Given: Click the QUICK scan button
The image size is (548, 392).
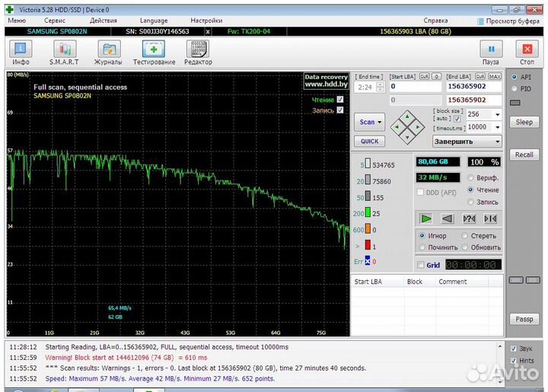Looking at the screenshot, I should 369,141.
